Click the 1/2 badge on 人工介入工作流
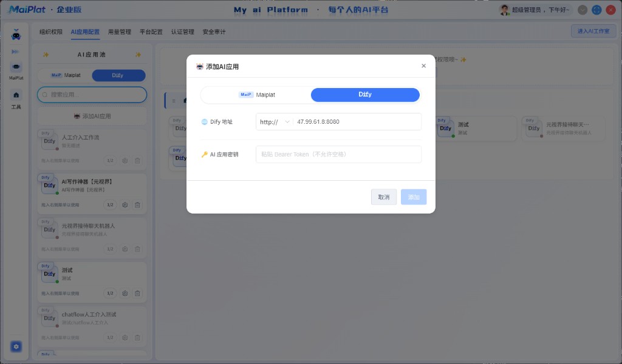The height and width of the screenshot is (364, 622). click(x=111, y=160)
